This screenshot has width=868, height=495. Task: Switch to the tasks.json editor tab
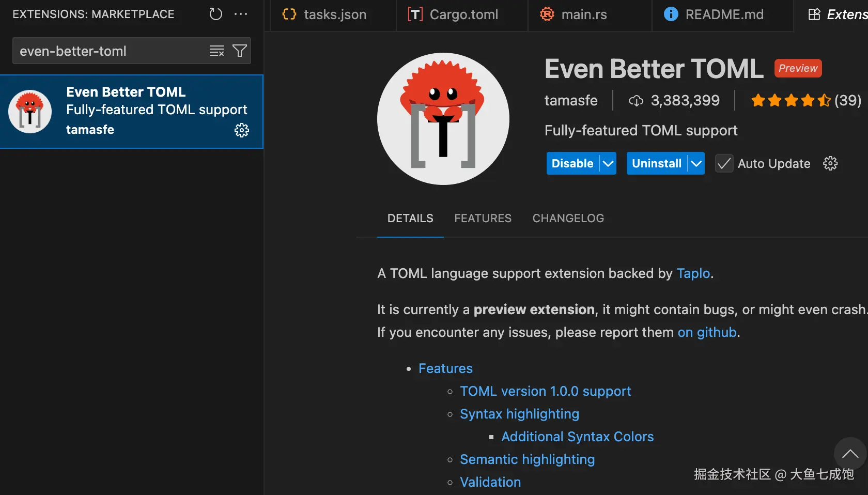[x=333, y=14]
